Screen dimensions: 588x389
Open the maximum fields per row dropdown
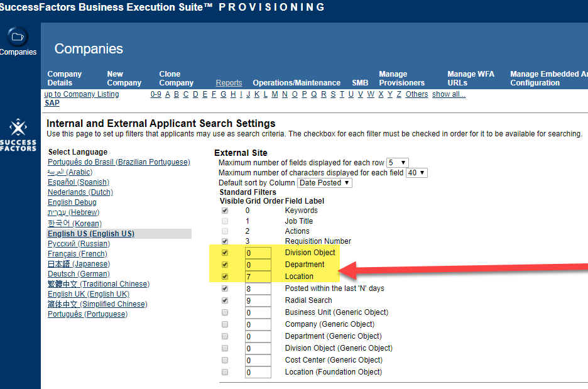pyautogui.click(x=398, y=162)
